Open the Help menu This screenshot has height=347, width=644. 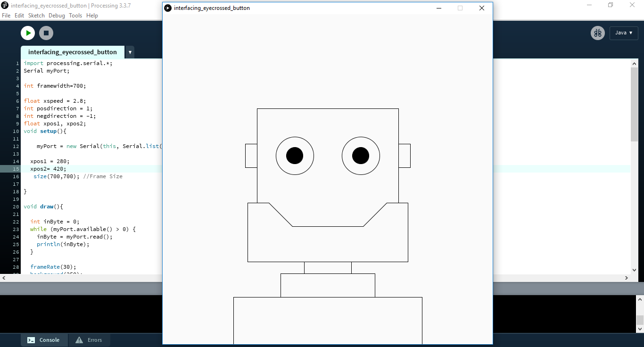pyautogui.click(x=92, y=16)
